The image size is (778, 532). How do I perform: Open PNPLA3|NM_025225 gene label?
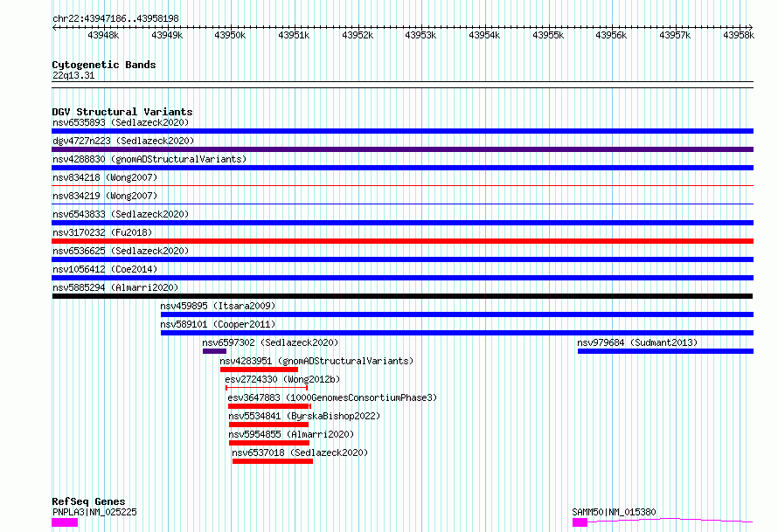point(94,512)
